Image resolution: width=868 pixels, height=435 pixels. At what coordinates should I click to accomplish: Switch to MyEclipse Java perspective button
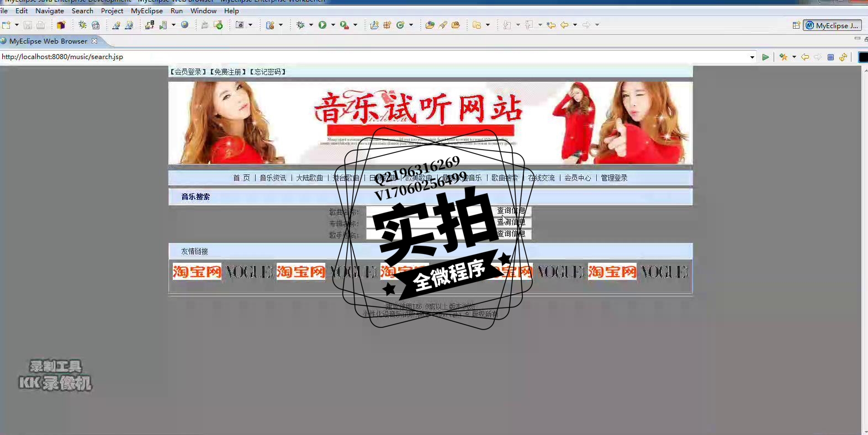coord(832,25)
